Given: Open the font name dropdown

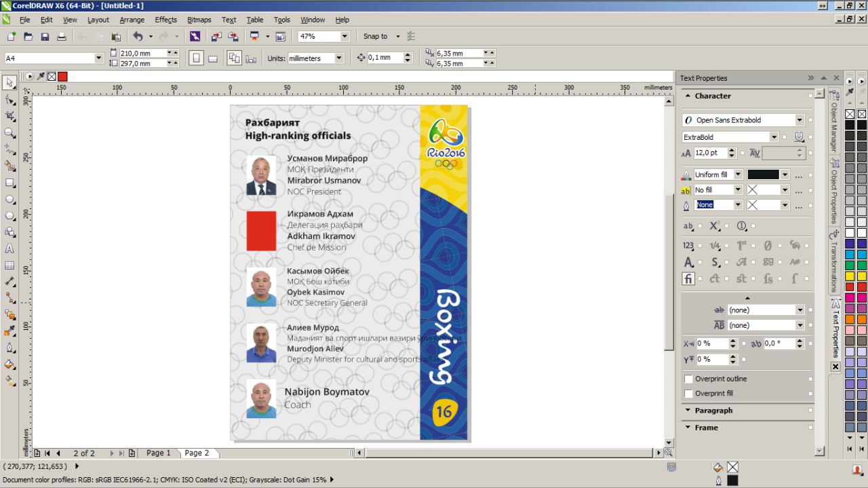Looking at the screenshot, I should (x=800, y=120).
